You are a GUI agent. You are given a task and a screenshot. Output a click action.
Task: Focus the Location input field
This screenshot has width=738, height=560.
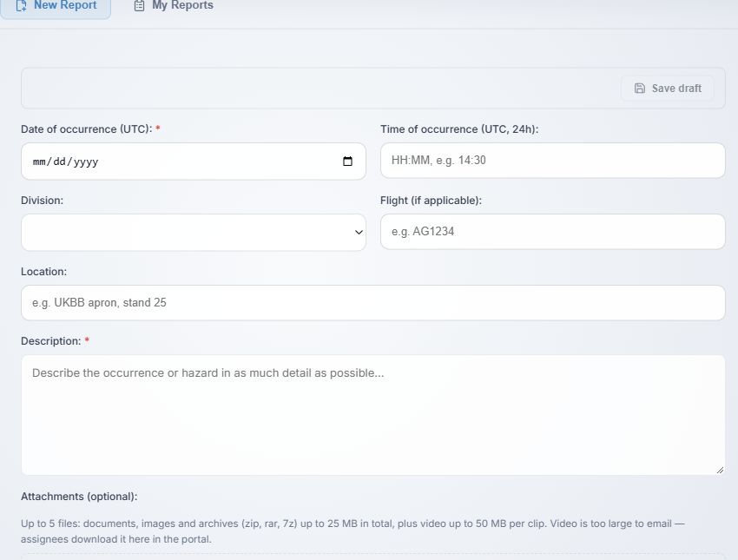click(x=373, y=303)
